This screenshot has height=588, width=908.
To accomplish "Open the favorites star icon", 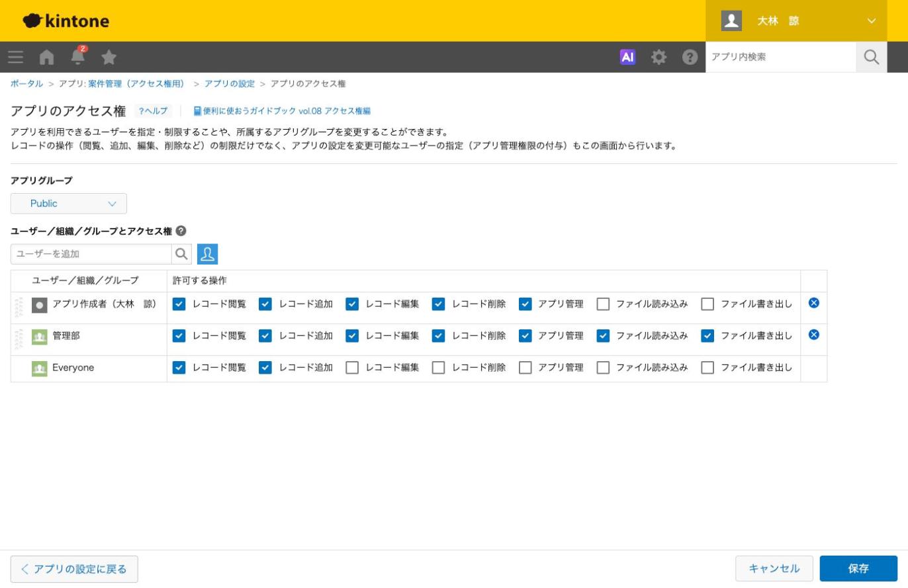I will pos(109,57).
